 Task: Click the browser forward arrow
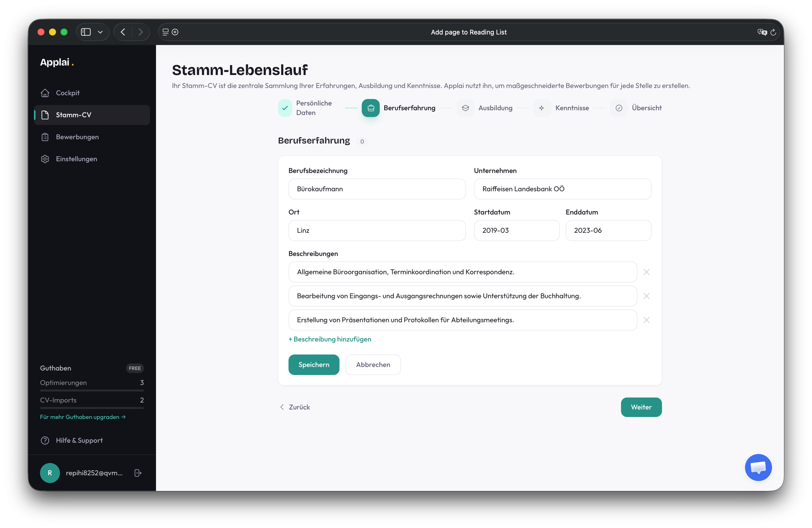point(140,32)
